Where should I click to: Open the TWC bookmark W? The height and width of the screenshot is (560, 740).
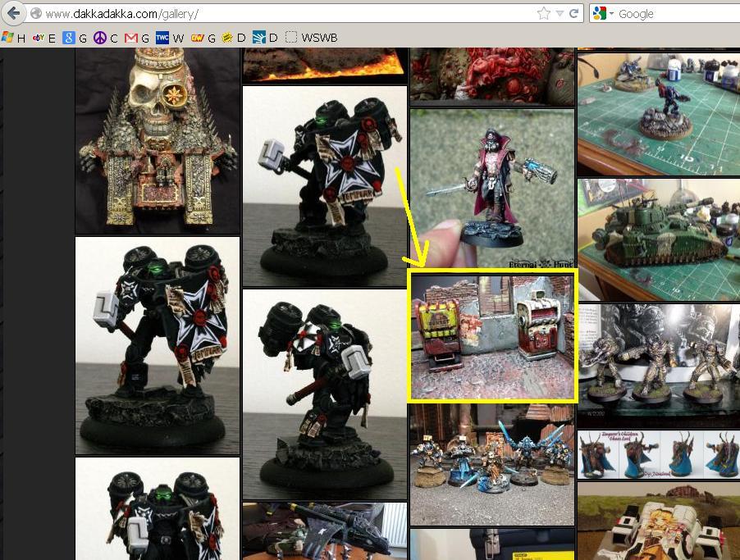pyautogui.click(x=170, y=38)
